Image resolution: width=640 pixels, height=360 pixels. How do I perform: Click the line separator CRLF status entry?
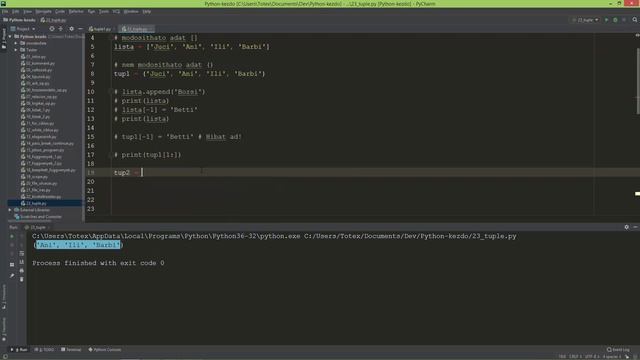pos(576,357)
